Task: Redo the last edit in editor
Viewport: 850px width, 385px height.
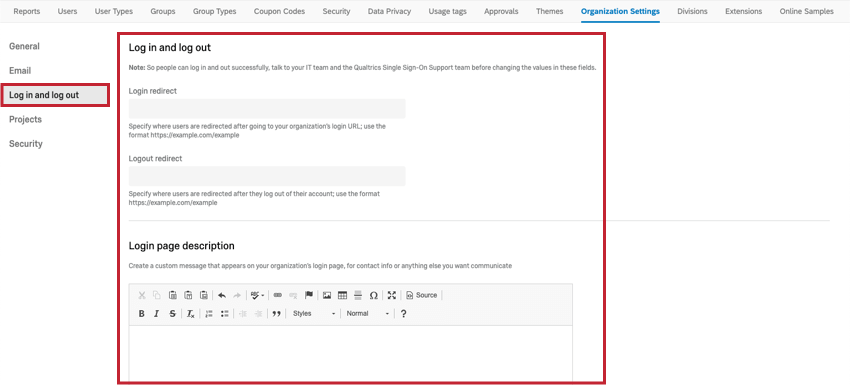Action: tap(237, 295)
